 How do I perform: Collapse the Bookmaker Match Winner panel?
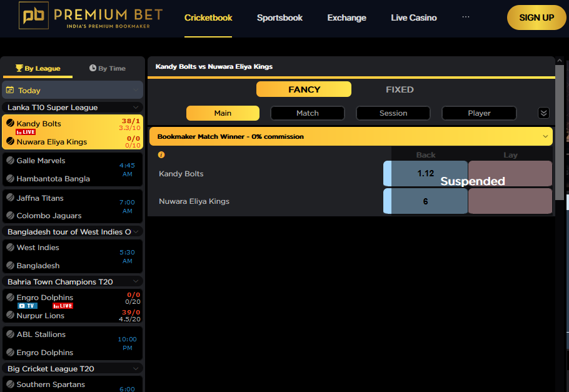pyautogui.click(x=545, y=136)
